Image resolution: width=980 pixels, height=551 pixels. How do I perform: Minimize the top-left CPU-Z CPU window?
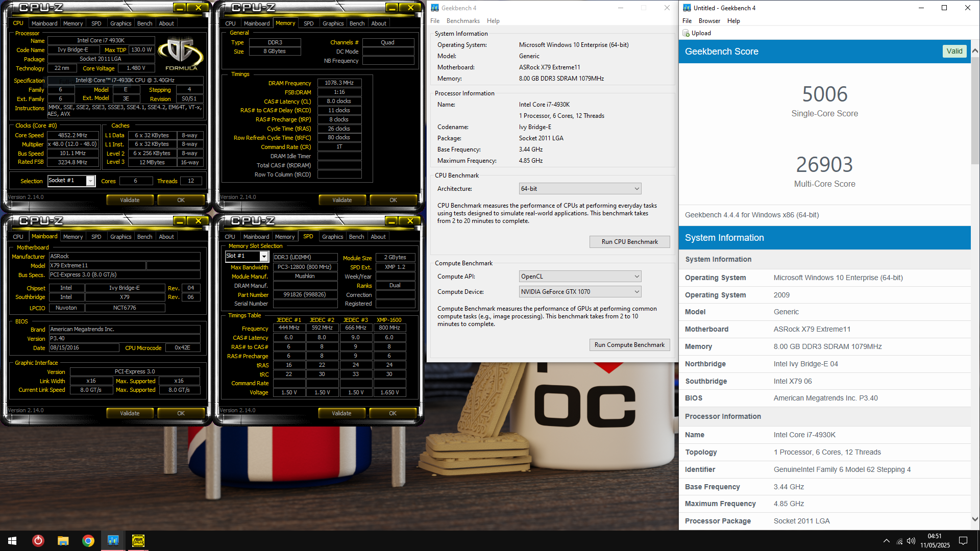click(180, 8)
